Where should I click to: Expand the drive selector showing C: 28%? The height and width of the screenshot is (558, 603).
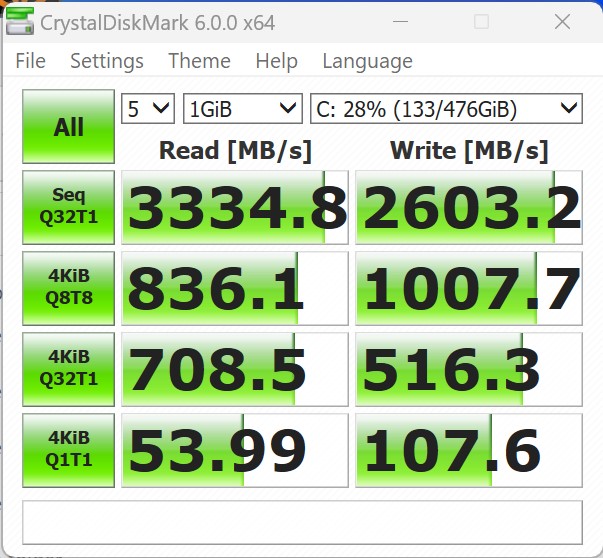click(x=446, y=109)
